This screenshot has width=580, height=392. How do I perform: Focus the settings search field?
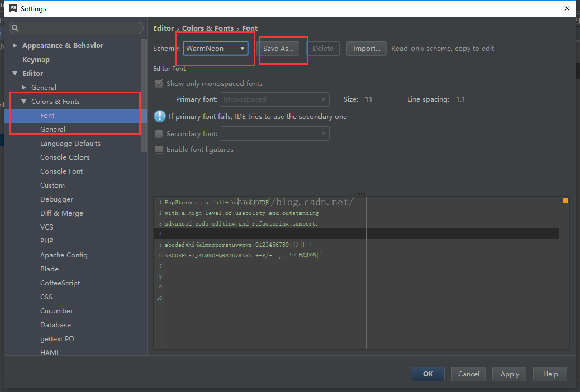[76, 28]
